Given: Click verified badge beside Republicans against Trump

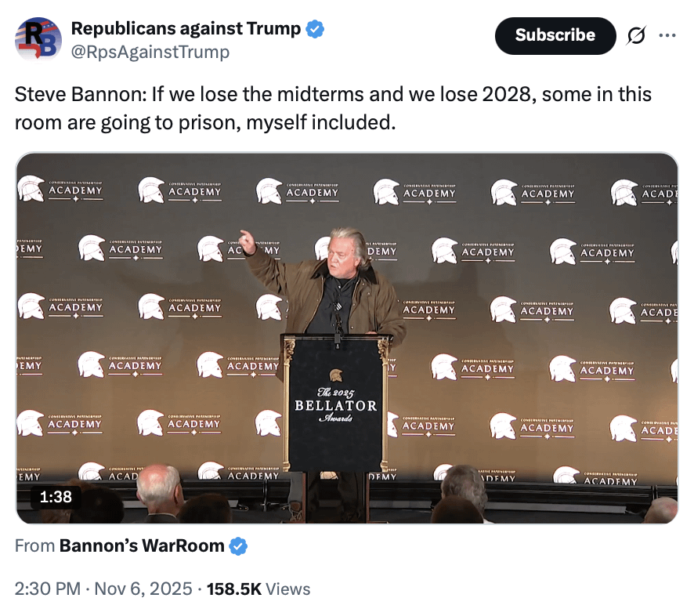Looking at the screenshot, I should tap(315, 29).
